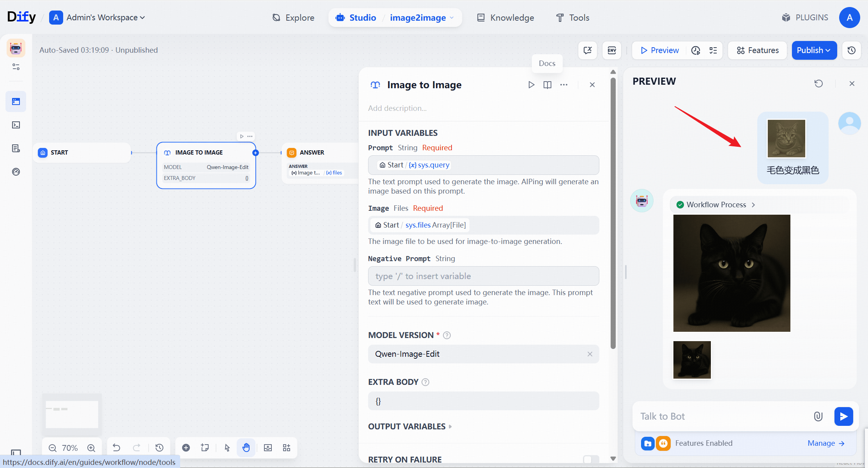
Task: Run the Image to Image node
Action: click(531, 85)
